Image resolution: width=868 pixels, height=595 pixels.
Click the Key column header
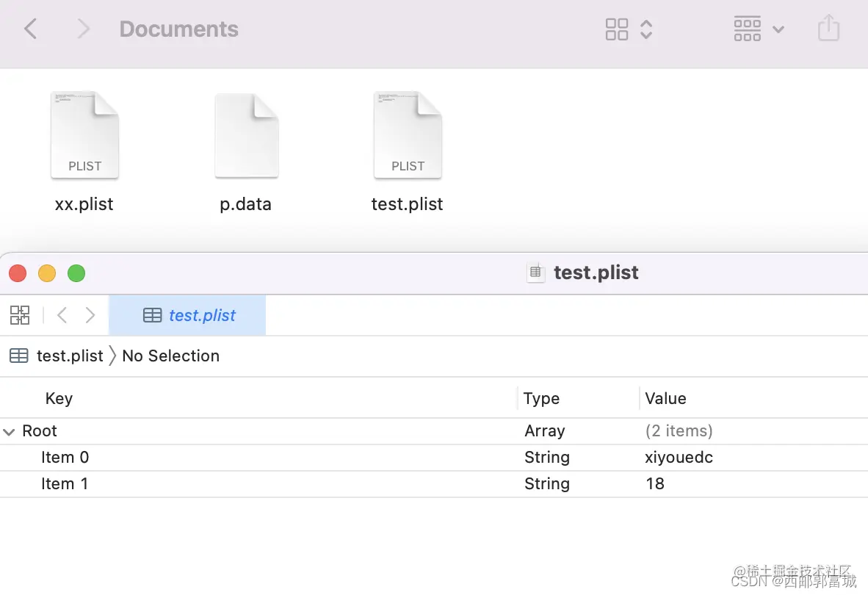pos(59,399)
